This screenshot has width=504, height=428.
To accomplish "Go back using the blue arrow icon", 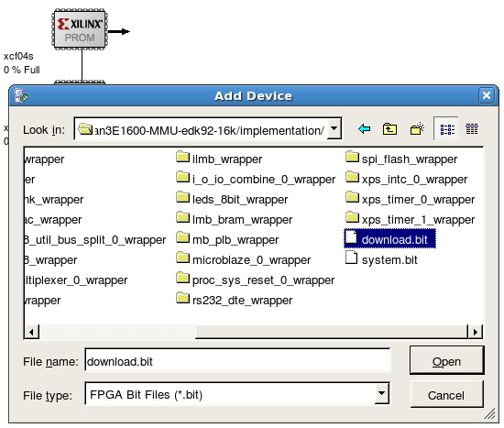I will 364,129.
